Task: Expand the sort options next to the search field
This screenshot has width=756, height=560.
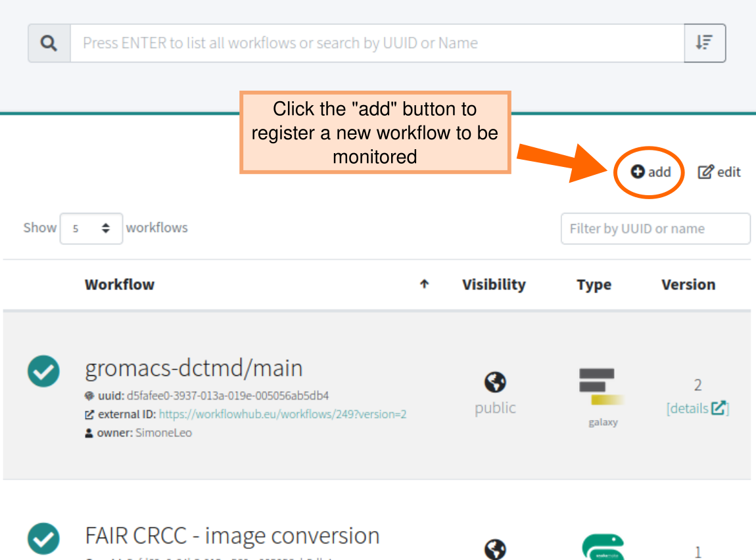Action: [x=704, y=42]
